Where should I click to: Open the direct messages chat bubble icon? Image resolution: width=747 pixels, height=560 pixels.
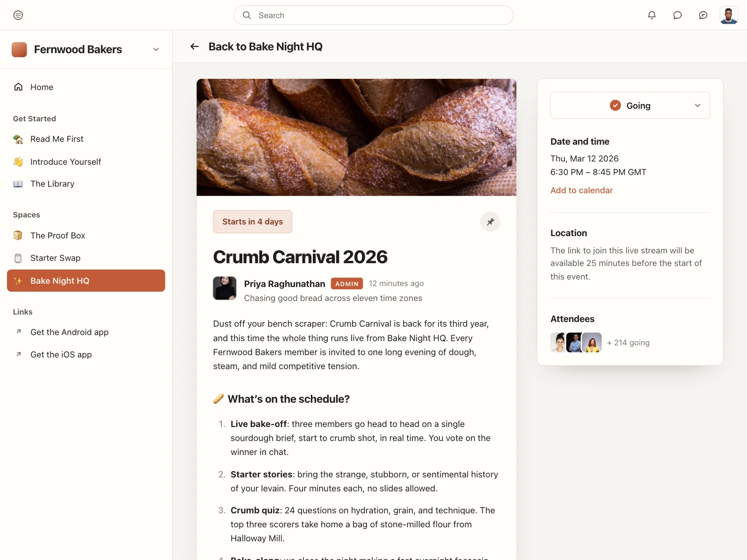pyautogui.click(x=677, y=15)
